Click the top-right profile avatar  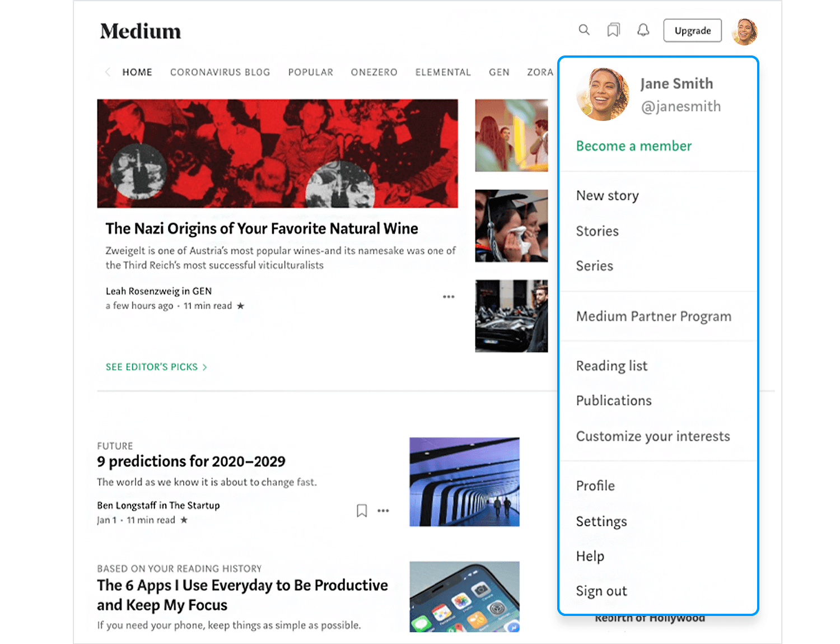click(x=745, y=31)
